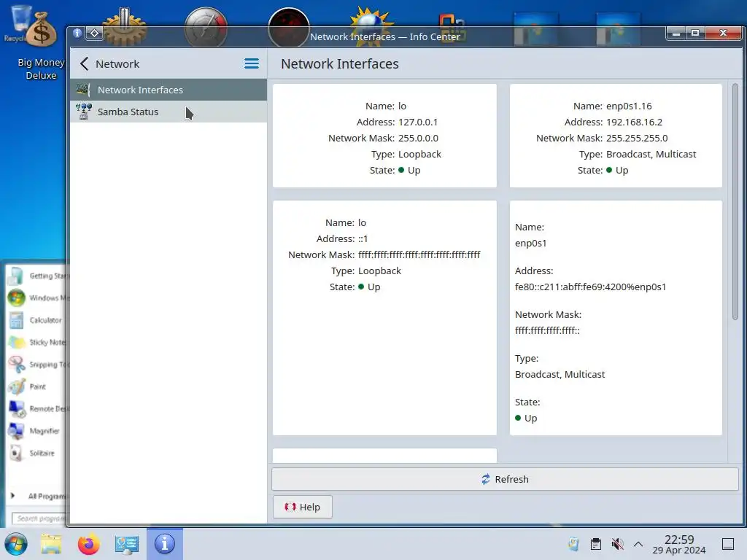Go back using the Network back arrow

(x=85, y=64)
